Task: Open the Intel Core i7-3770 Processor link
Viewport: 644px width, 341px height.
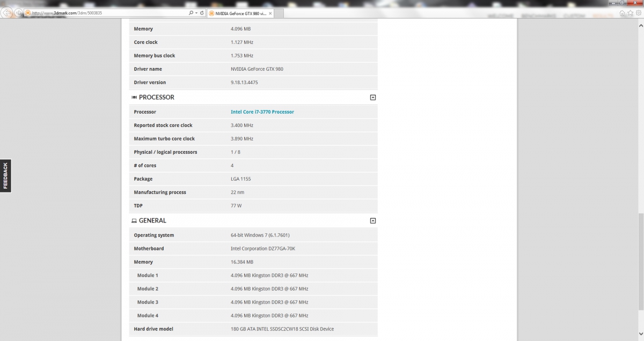Action: (262, 112)
